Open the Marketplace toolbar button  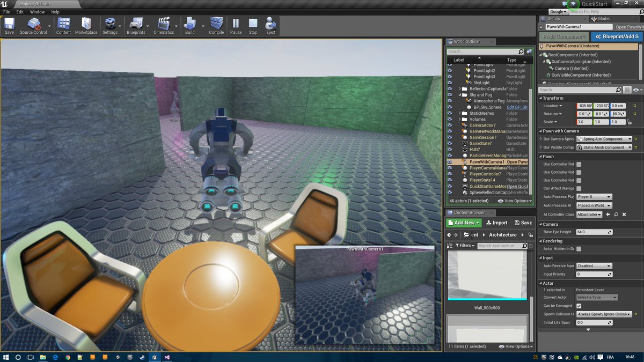(x=86, y=26)
